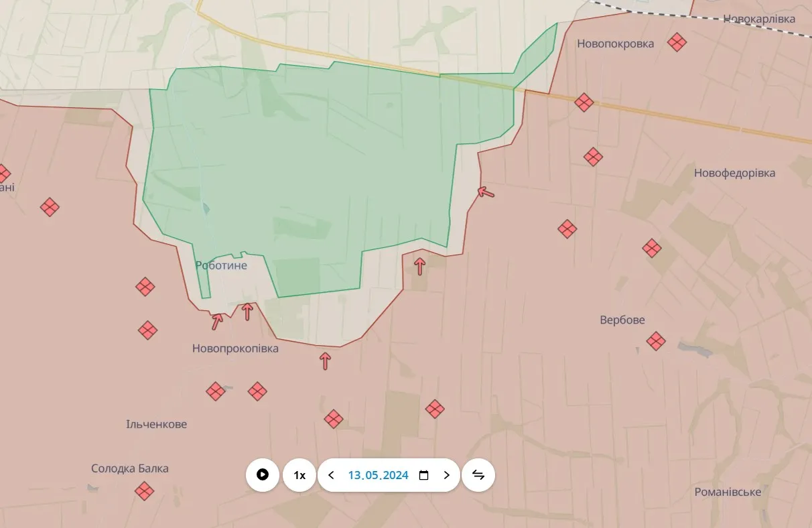Select the unit marker beside Новопокровка label
The image size is (812, 528).
(x=677, y=43)
